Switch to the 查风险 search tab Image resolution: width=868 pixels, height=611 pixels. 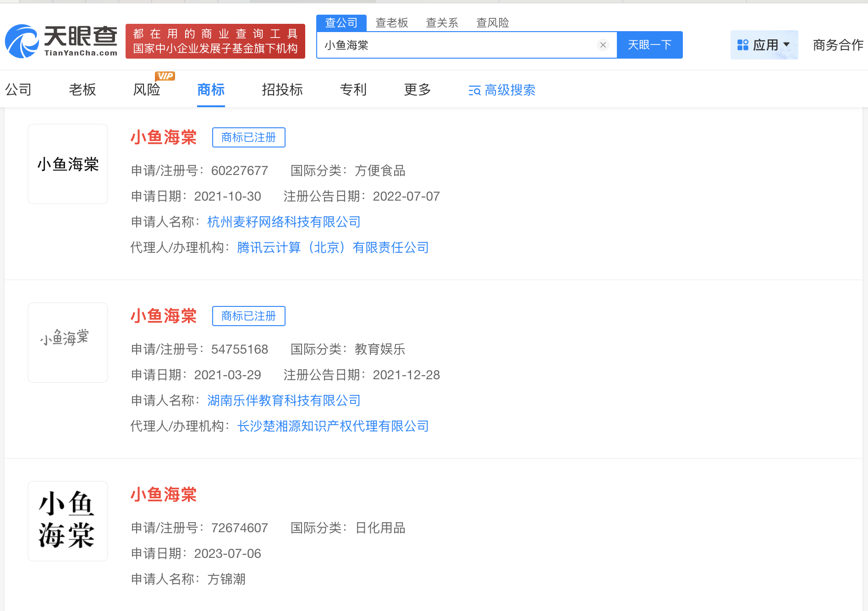click(x=493, y=23)
